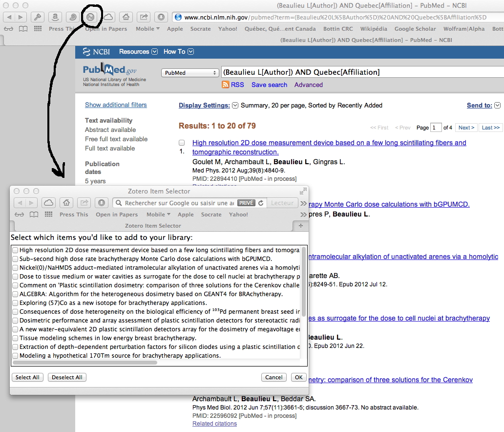Open iCloud tabs in main browser toolbar
The image size is (504, 432).
[108, 17]
